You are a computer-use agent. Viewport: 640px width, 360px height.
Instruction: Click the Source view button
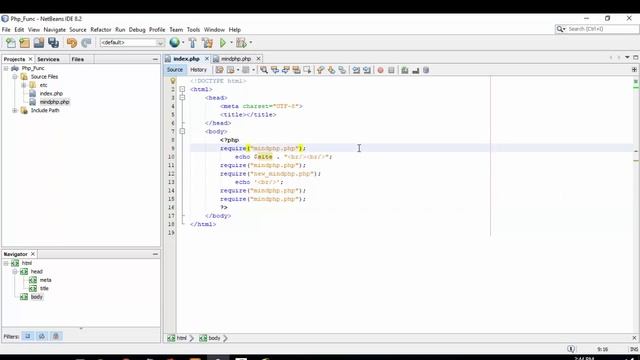pos(175,70)
